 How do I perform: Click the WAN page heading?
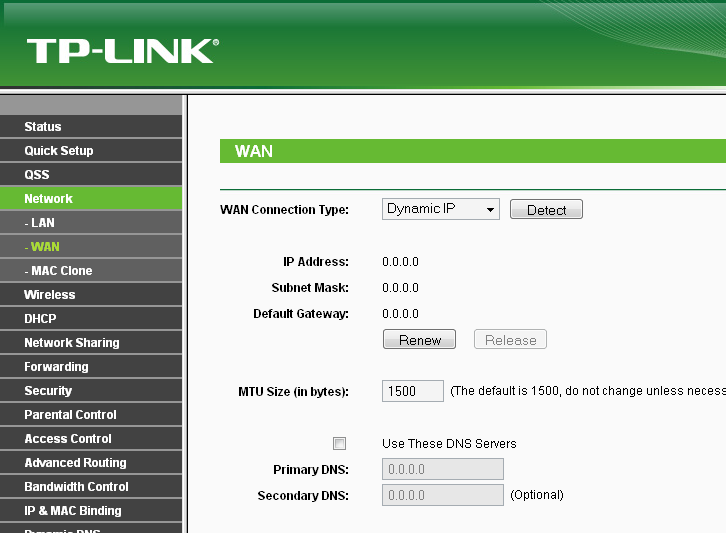254,151
